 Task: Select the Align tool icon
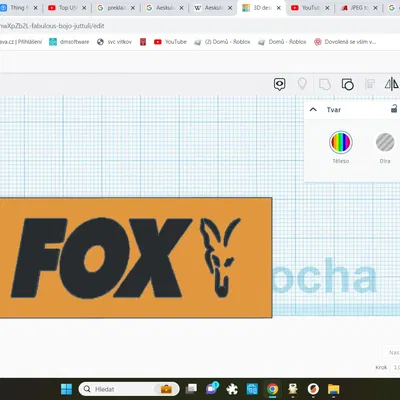click(x=370, y=84)
